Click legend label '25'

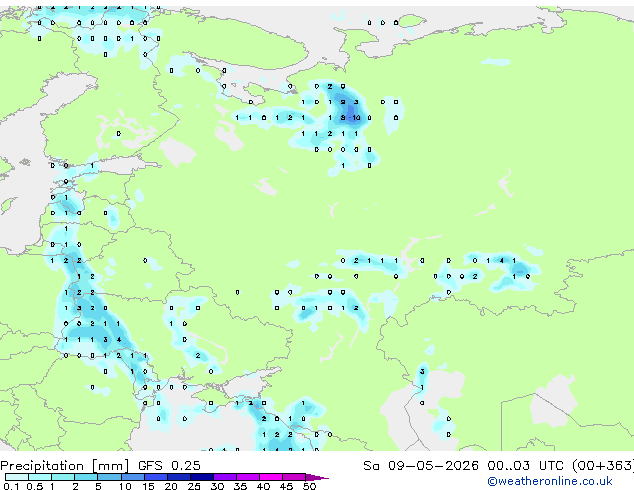point(194,486)
